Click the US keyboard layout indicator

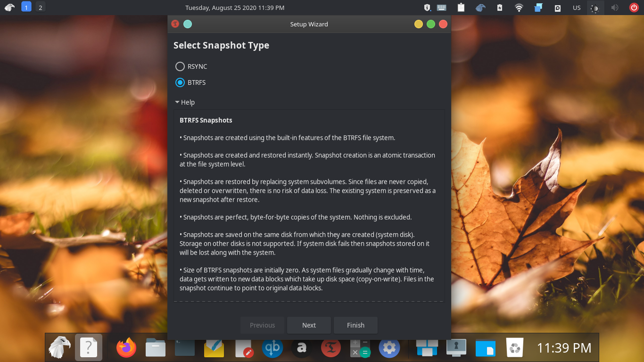click(577, 8)
